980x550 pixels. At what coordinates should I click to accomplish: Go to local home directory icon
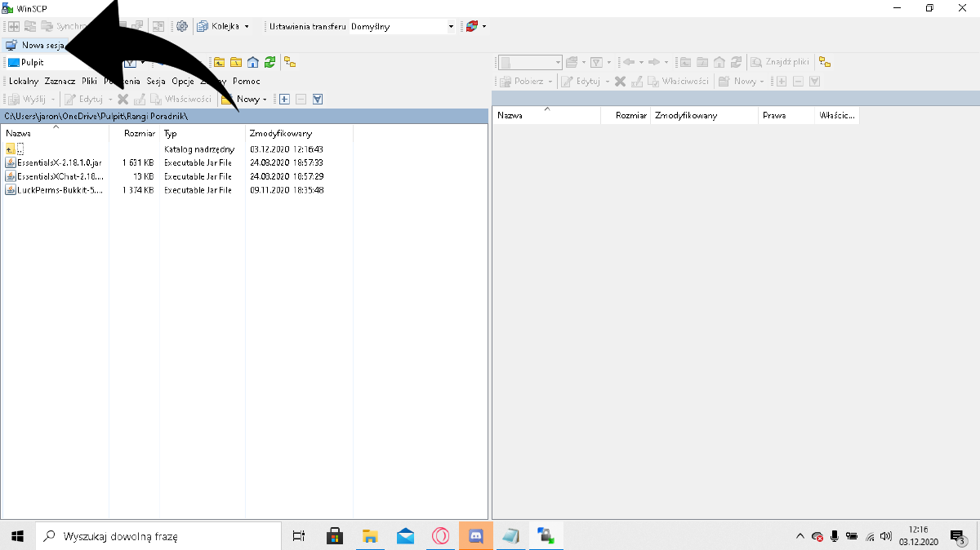(253, 62)
